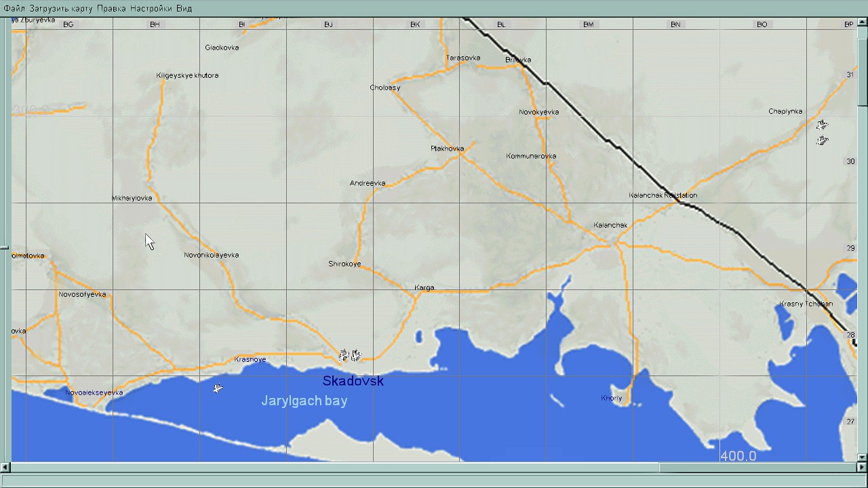Click the vertical scrollbar up arrow
Image resolution: width=868 pixels, height=488 pixels.
[x=863, y=22]
